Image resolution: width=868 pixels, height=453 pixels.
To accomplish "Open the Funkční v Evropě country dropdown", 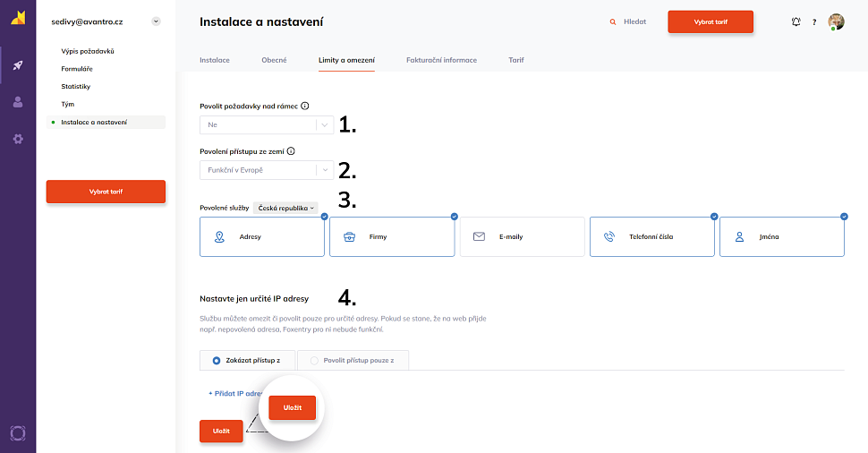I will [324, 170].
